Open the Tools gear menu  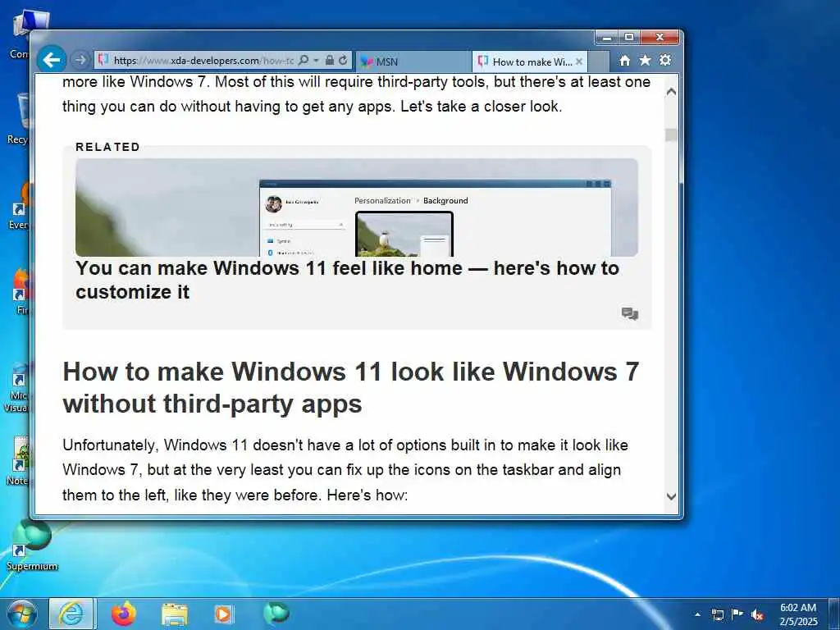(x=665, y=60)
